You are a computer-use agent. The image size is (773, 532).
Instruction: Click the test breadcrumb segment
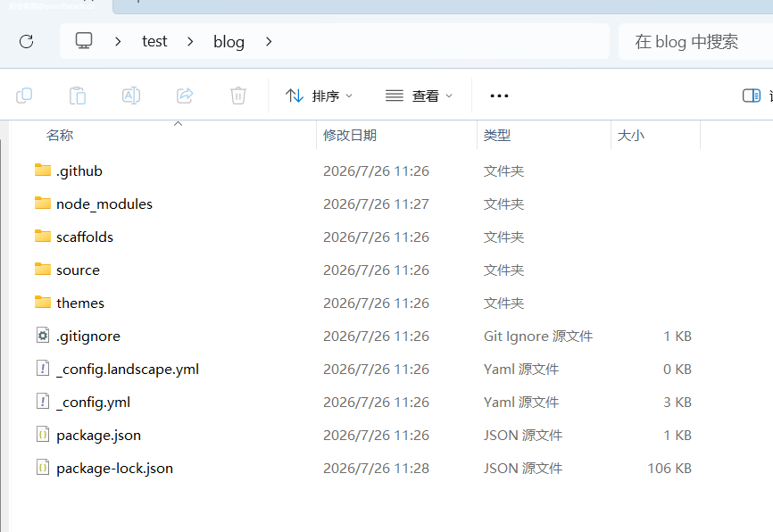154,41
